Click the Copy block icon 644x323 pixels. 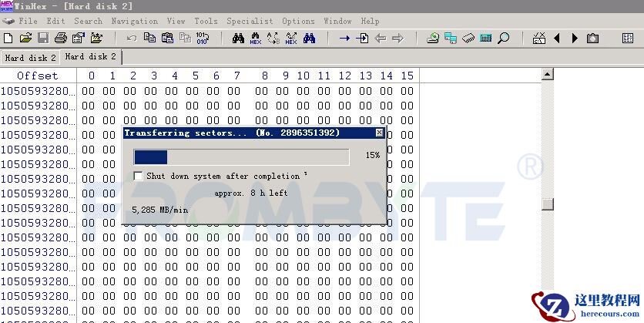(x=149, y=38)
